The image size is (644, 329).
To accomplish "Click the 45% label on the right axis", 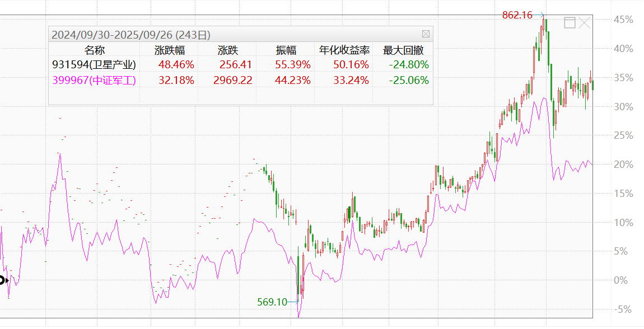I will [623, 20].
